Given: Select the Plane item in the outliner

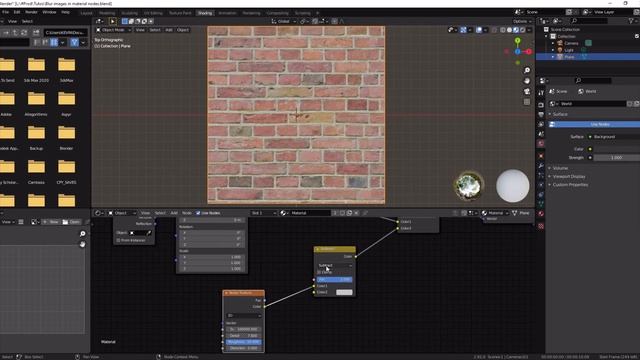Looking at the screenshot, I should [569, 57].
